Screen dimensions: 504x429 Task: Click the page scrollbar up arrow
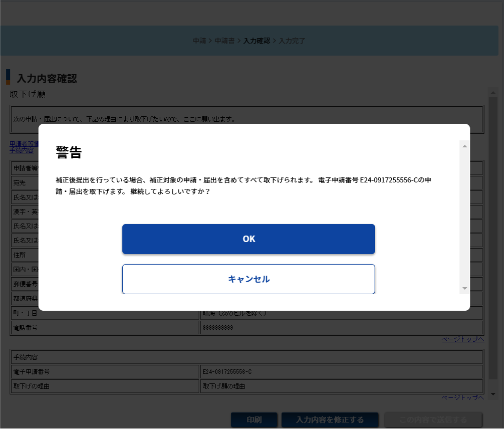point(493,93)
